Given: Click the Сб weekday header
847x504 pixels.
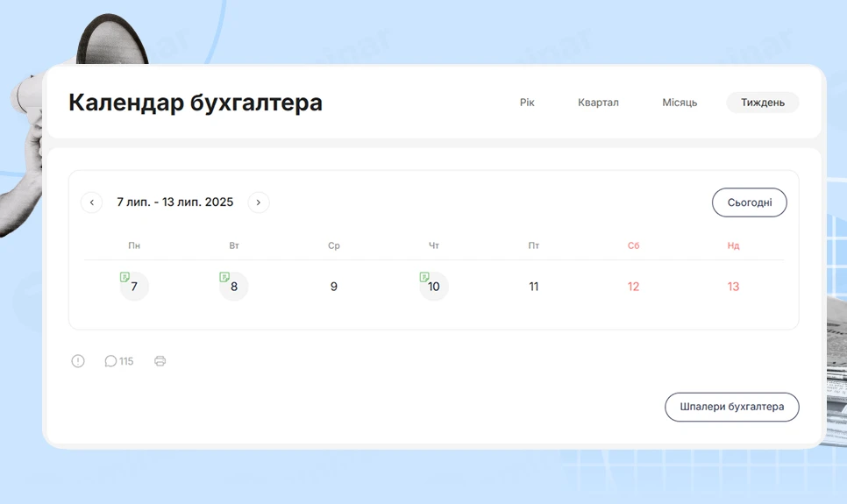Looking at the screenshot, I should click(x=633, y=245).
